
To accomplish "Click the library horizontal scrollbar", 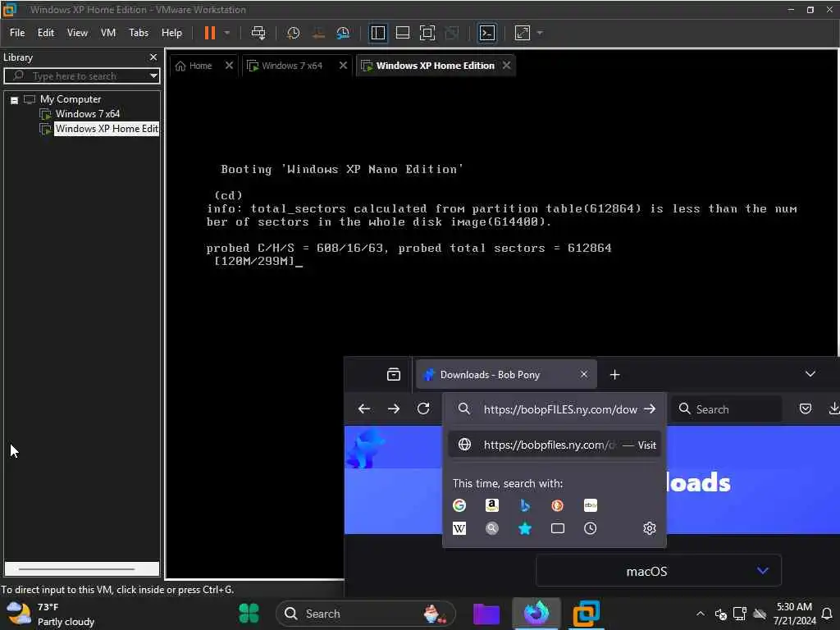I will (x=76, y=569).
